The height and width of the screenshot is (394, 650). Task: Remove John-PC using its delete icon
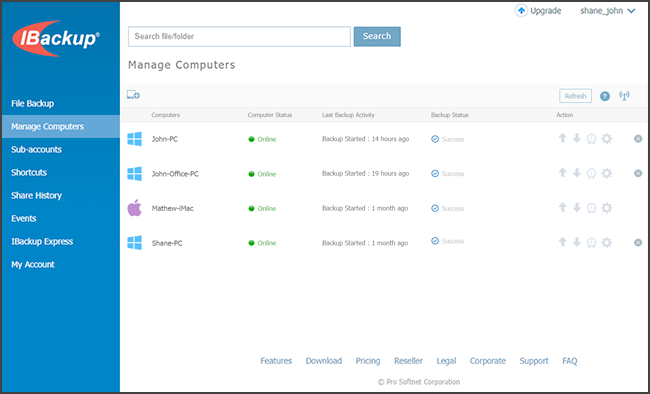[x=638, y=139]
